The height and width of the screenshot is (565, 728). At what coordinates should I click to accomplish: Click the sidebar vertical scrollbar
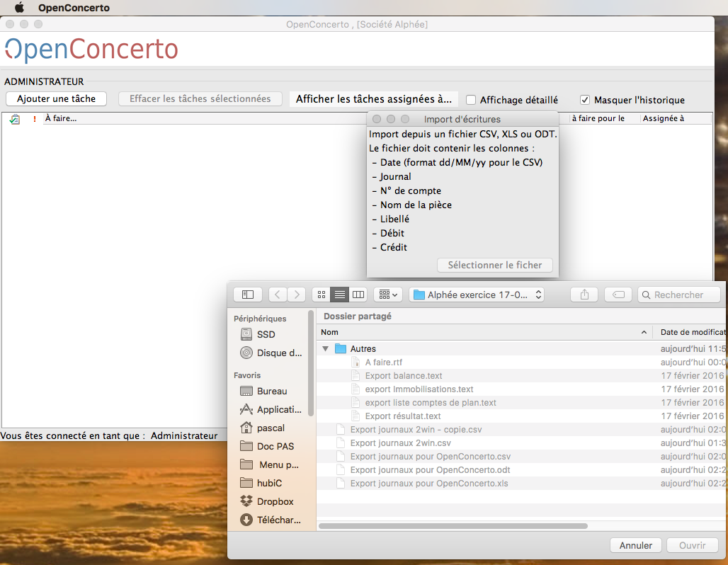[311, 364]
